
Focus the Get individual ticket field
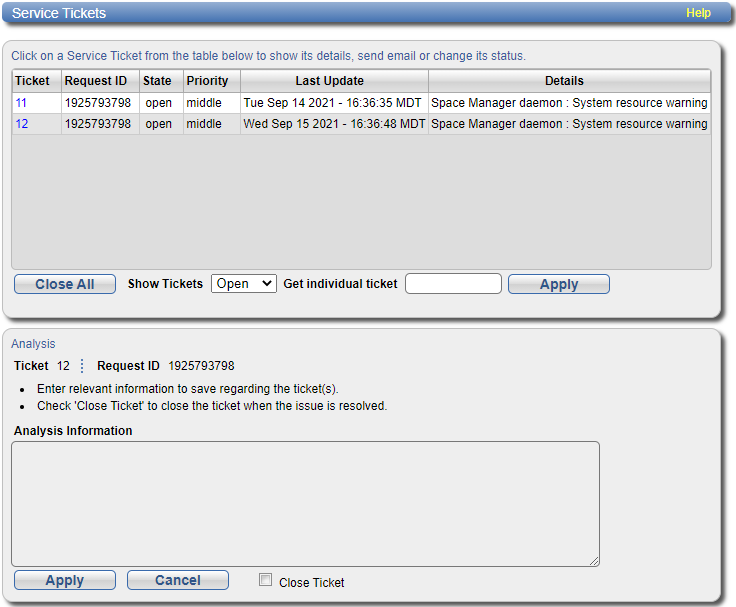453,284
